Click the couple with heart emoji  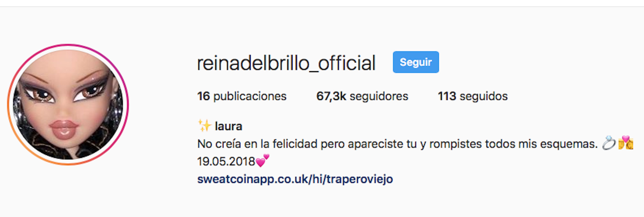point(626,142)
